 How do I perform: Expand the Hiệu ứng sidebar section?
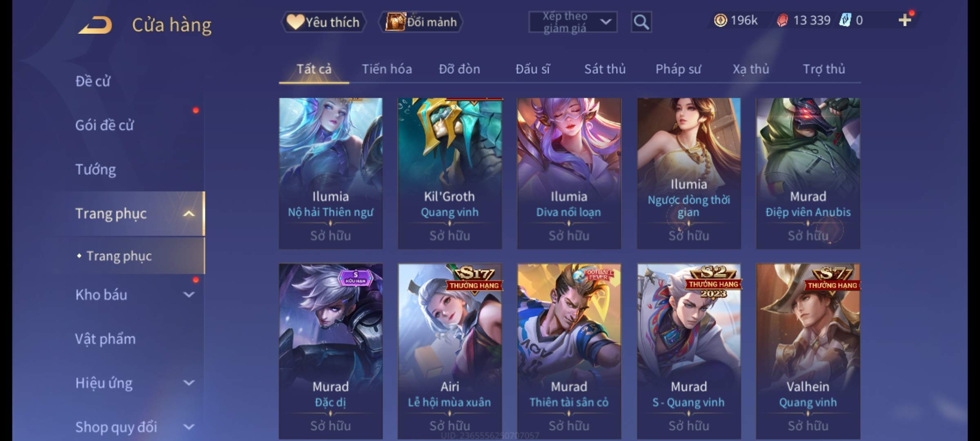click(188, 383)
